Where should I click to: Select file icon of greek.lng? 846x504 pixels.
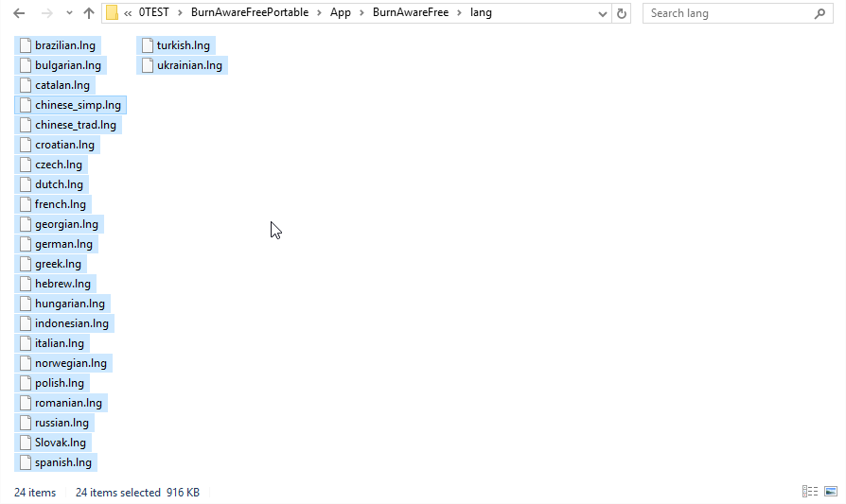click(26, 264)
